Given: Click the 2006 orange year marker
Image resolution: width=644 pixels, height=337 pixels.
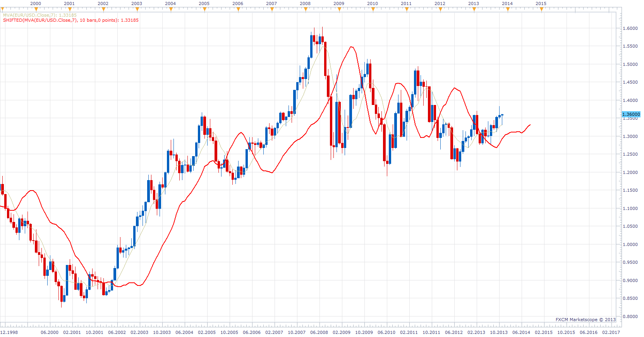Looking at the screenshot, I should click(x=238, y=9).
